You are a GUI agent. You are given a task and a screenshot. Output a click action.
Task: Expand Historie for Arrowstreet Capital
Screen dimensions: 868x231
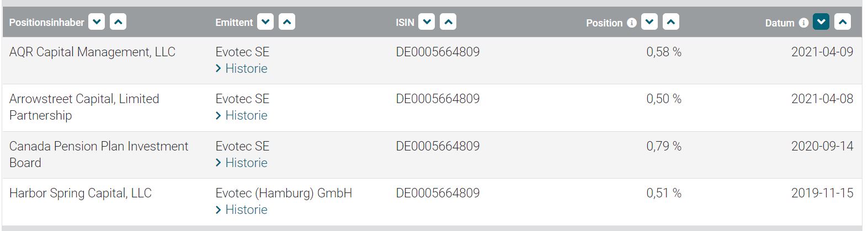point(246,115)
